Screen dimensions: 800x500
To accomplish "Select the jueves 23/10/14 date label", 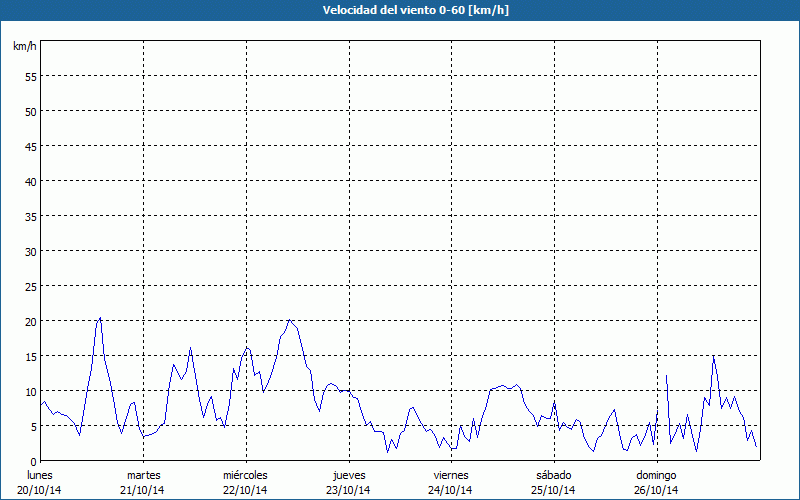I will 348,482.
